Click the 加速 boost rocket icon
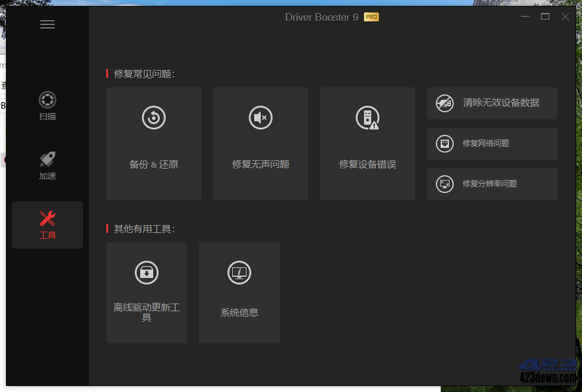Screen dimensions: 582x392 [x=47, y=159]
